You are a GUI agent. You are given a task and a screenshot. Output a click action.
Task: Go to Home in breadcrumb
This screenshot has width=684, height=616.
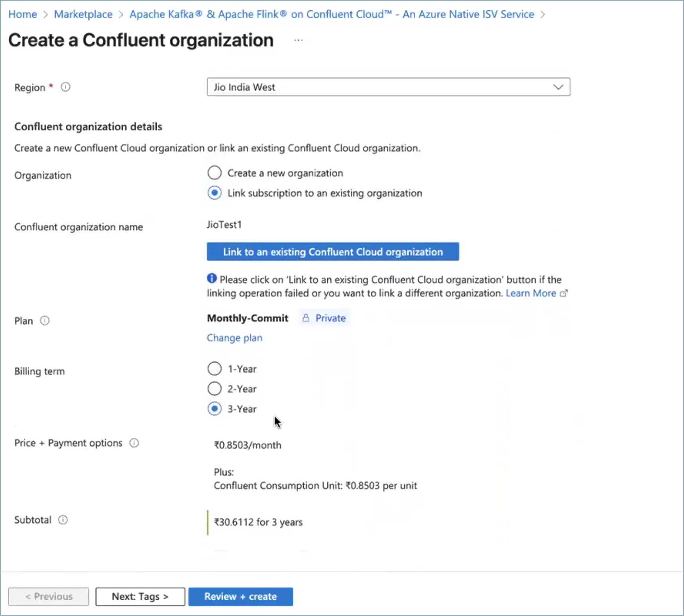(23, 14)
